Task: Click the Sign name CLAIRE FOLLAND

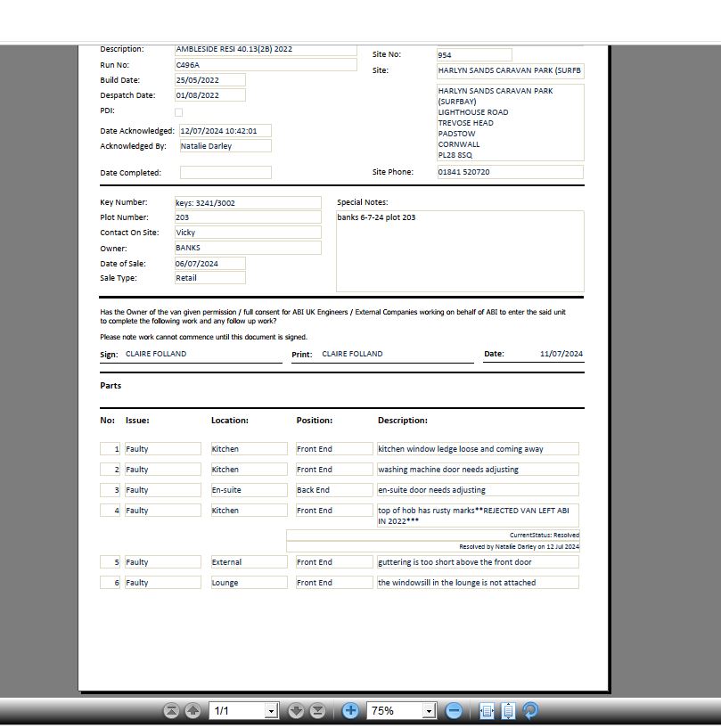Action: pyautogui.click(x=156, y=354)
